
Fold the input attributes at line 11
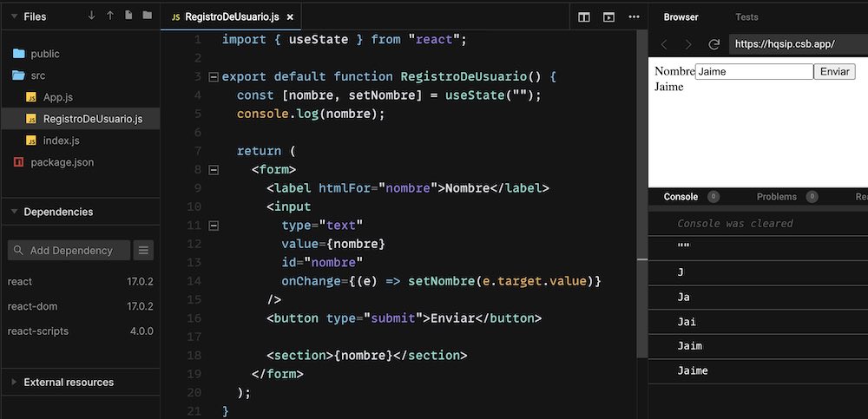214,226
